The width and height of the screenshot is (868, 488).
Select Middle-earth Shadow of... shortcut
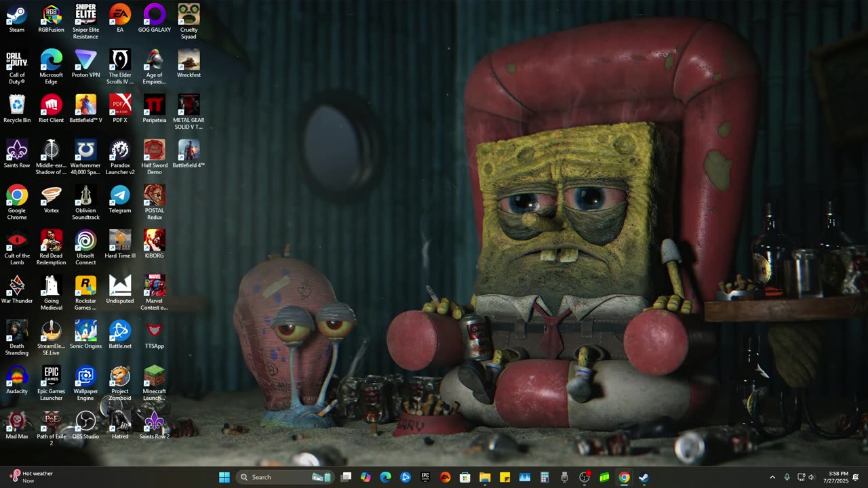[52, 157]
